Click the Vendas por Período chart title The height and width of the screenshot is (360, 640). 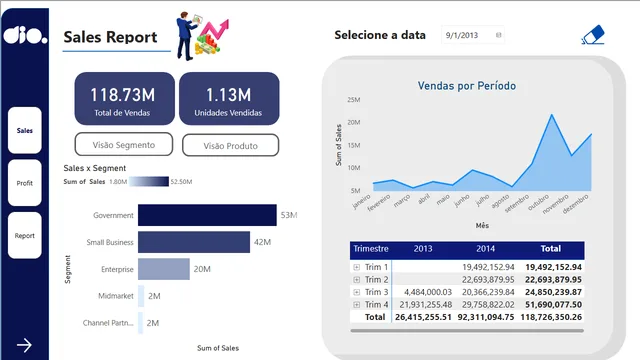[467, 86]
